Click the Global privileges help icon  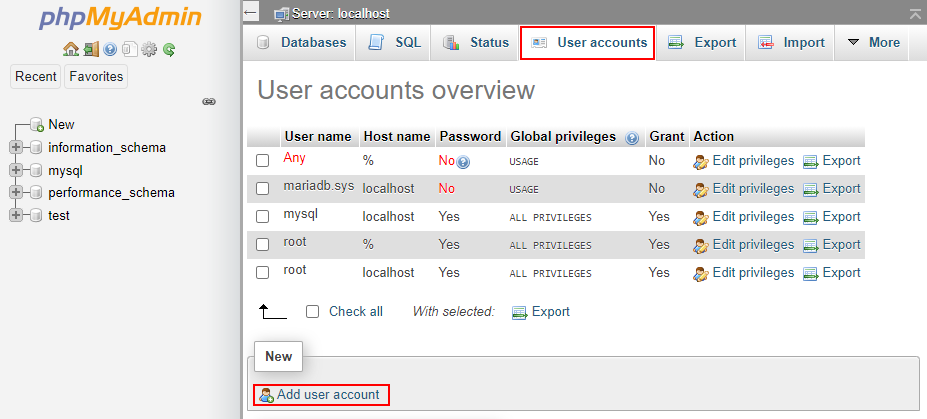coord(632,138)
